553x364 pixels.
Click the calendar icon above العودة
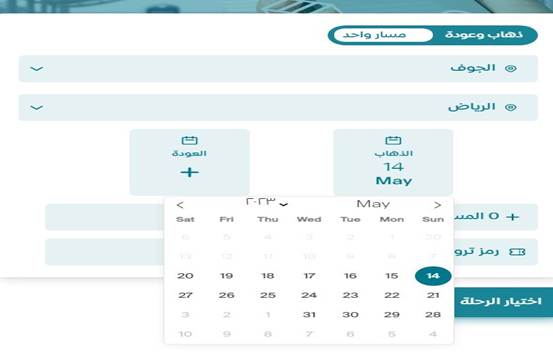coord(189,140)
